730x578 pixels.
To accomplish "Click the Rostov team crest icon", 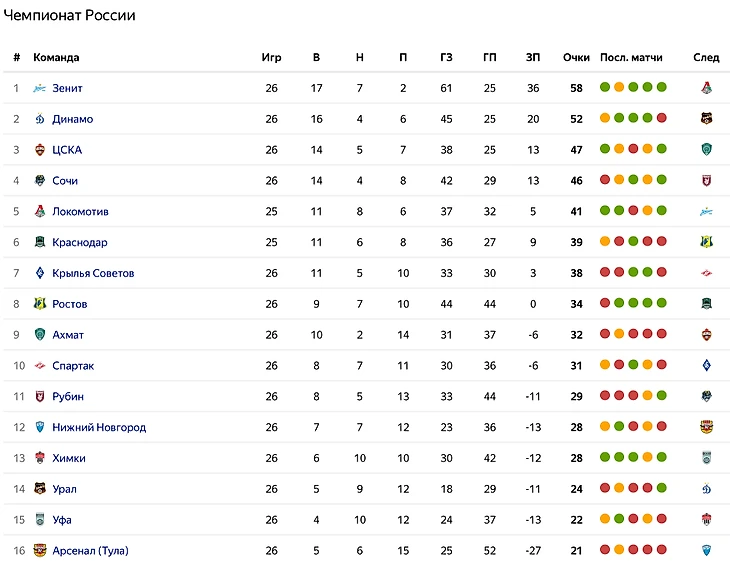I will click(40, 304).
